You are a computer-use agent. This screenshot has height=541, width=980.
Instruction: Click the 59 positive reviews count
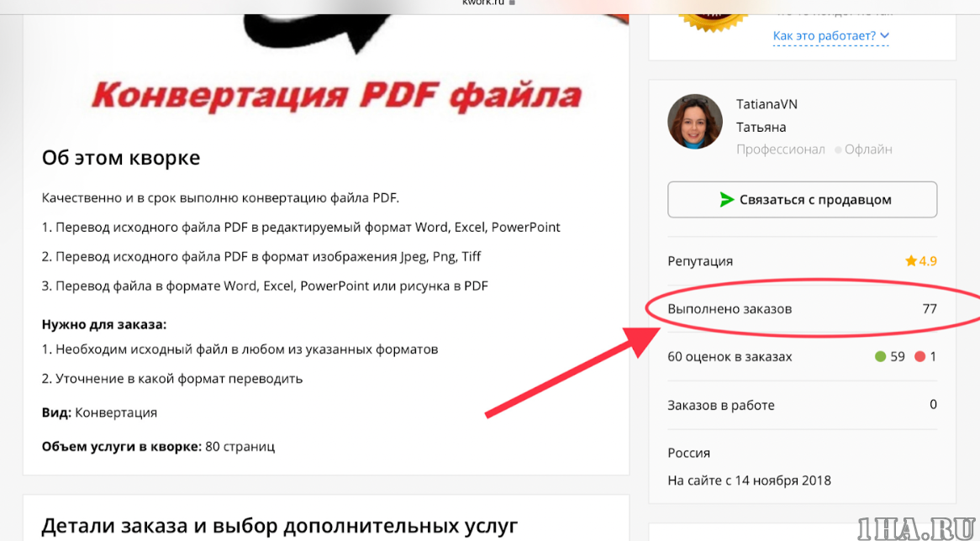[898, 357]
